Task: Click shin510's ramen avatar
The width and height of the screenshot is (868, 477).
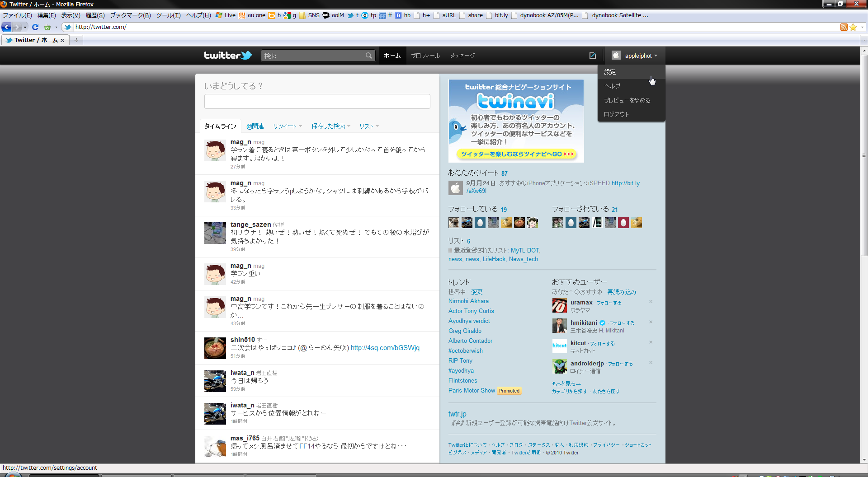Action: 215,348
